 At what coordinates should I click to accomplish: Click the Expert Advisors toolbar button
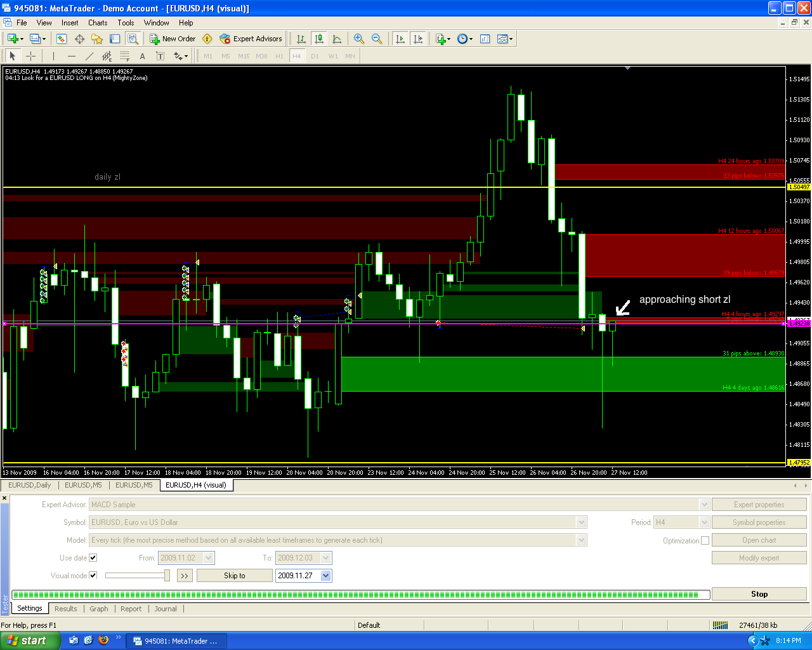point(251,39)
